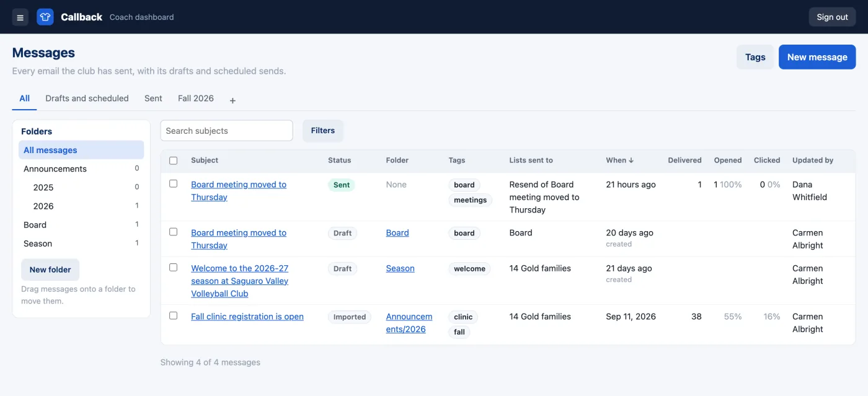The width and height of the screenshot is (868, 396).
Task: Open the Drafts and scheduled tab
Action: [x=87, y=99]
